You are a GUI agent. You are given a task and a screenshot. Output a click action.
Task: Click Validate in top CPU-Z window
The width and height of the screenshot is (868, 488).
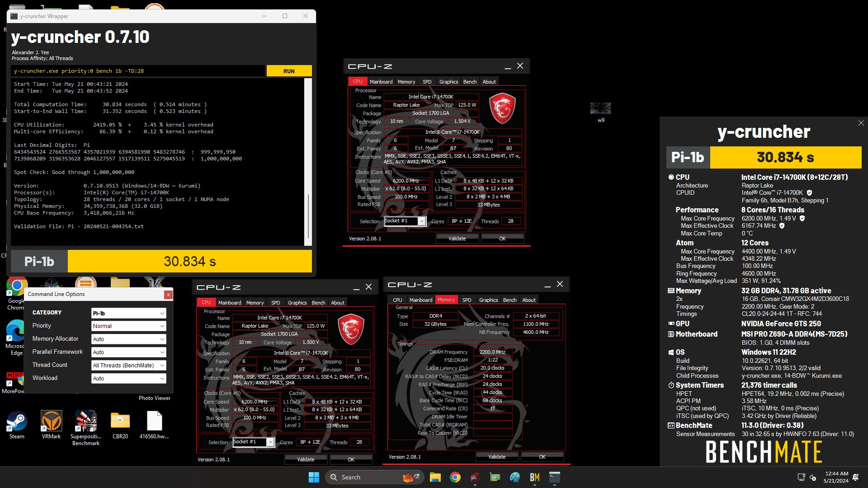(x=457, y=239)
